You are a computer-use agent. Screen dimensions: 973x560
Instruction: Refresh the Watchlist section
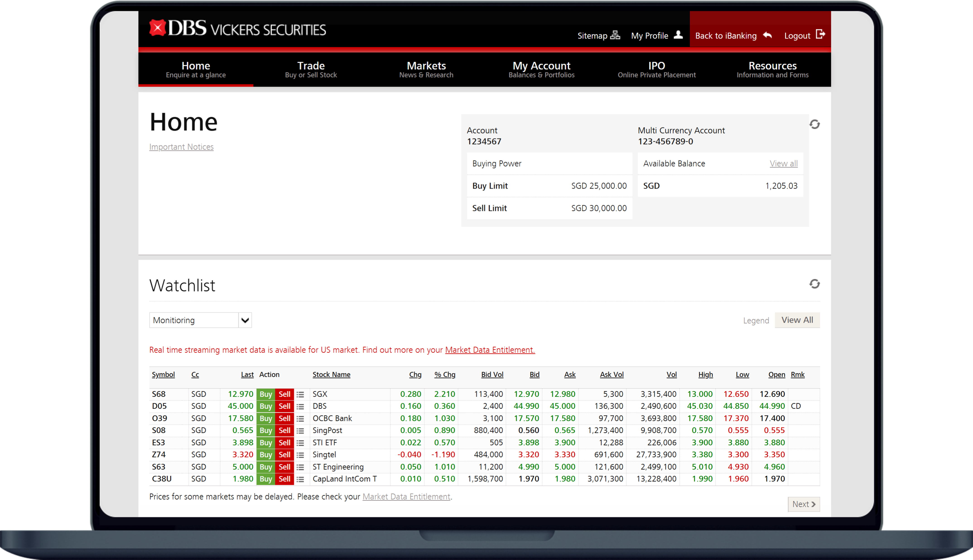[814, 284]
